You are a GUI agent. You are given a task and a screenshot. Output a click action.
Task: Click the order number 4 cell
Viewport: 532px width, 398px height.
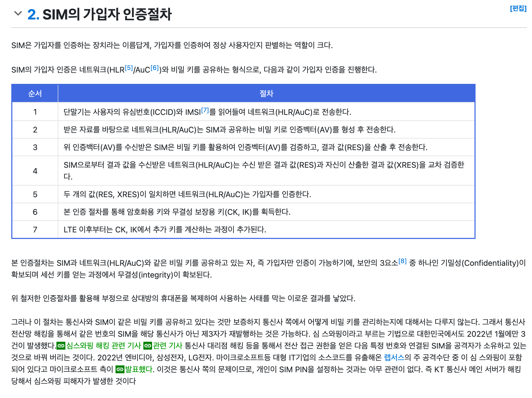35,171
